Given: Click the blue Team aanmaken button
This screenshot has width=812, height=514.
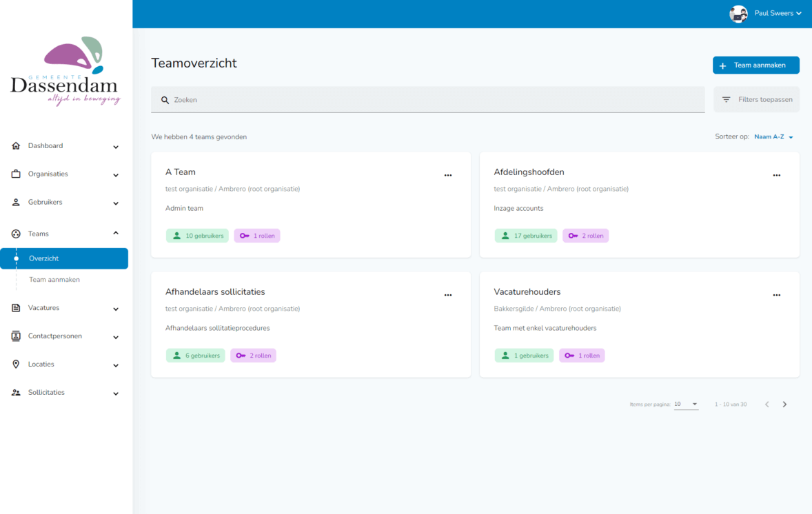Looking at the screenshot, I should 755,65.
